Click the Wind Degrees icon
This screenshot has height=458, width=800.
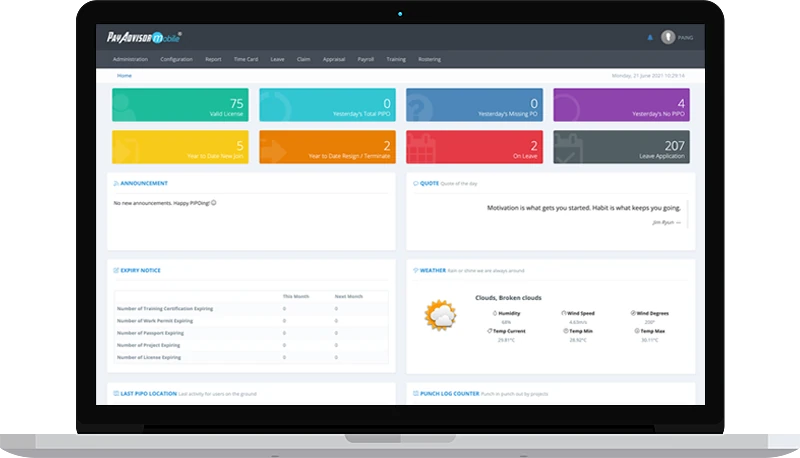pyautogui.click(x=633, y=313)
